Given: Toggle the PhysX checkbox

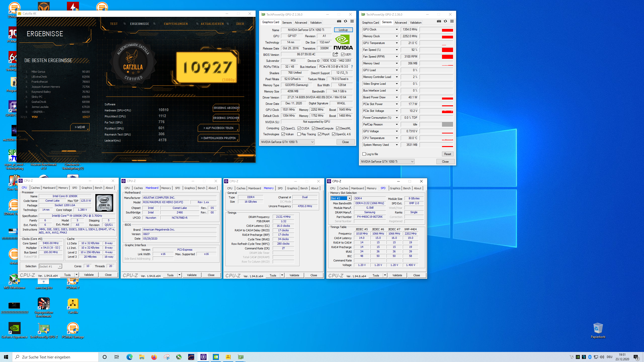Looking at the screenshot, I should 319,134.
